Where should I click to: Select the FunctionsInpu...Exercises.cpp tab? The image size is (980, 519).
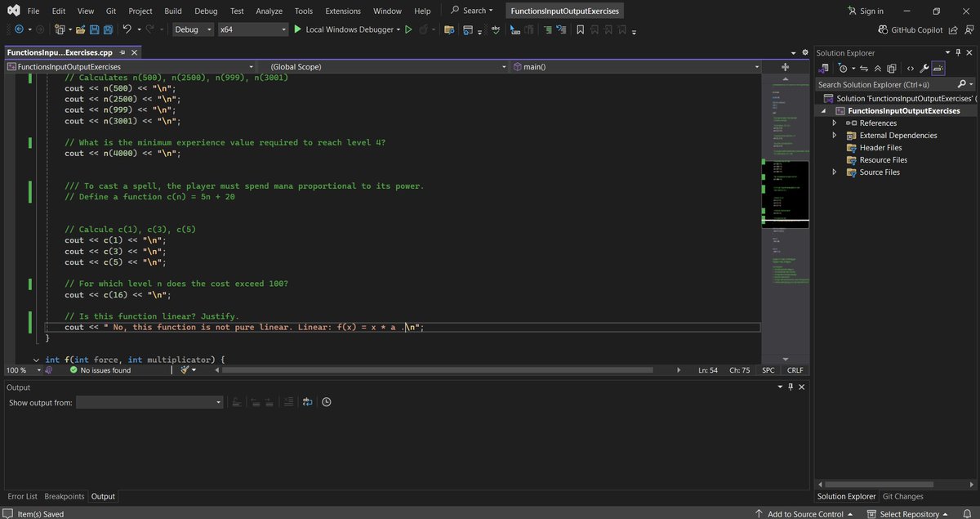click(x=60, y=52)
